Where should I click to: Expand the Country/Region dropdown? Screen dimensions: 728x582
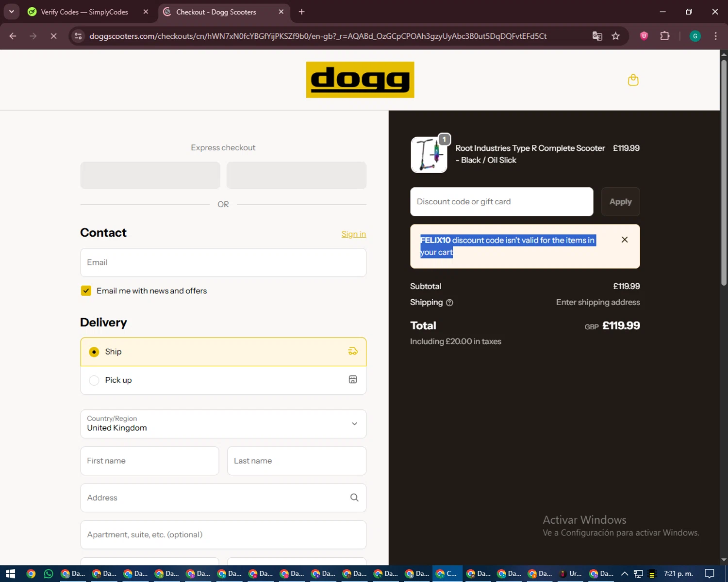coord(223,424)
